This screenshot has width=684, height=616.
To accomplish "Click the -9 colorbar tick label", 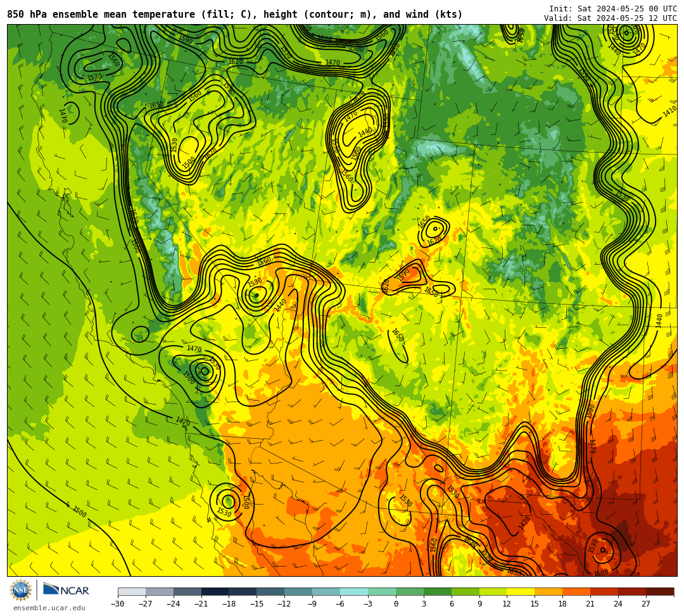I will [312, 604].
